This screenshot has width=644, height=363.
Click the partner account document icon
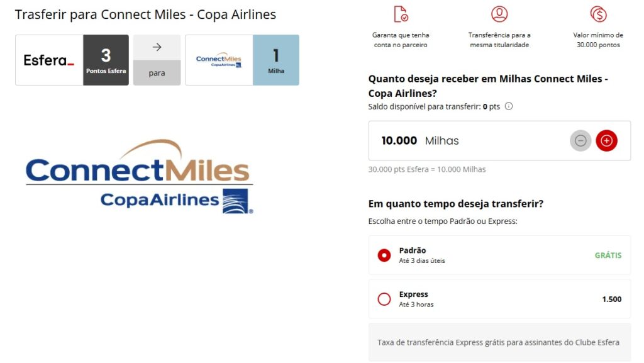click(x=401, y=14)
